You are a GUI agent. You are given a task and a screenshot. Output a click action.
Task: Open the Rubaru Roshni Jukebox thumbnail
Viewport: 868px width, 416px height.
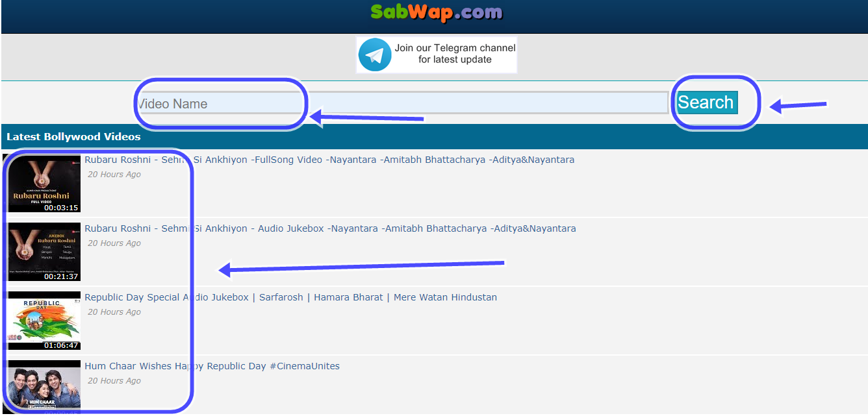click(x=44, y=252)
